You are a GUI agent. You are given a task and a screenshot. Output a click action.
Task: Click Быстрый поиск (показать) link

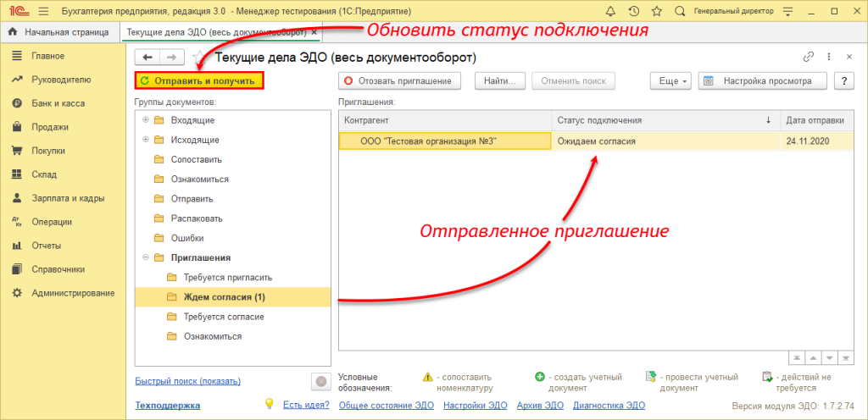(187, 381)
